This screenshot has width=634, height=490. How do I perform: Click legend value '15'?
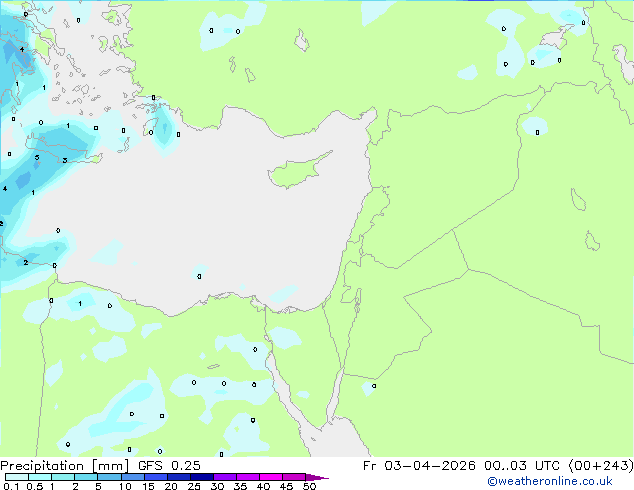coord(148,486)
